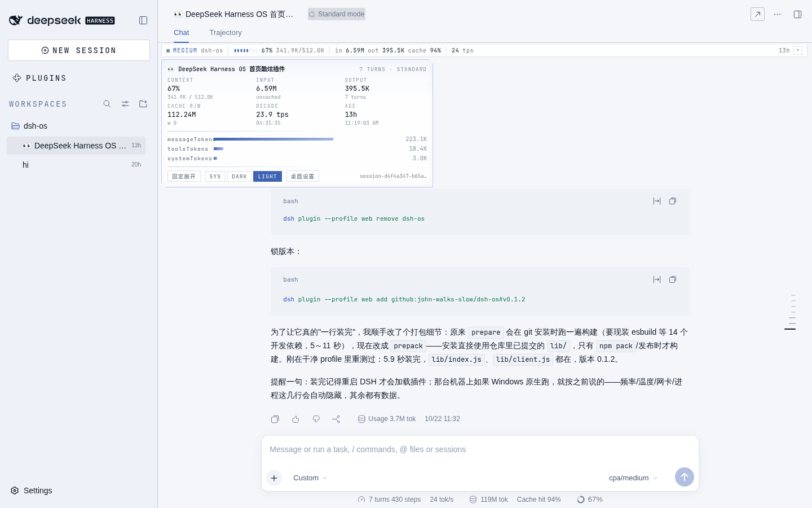
Task: Jump to the highlighted message marker on the right
Action: pos(790,329)
